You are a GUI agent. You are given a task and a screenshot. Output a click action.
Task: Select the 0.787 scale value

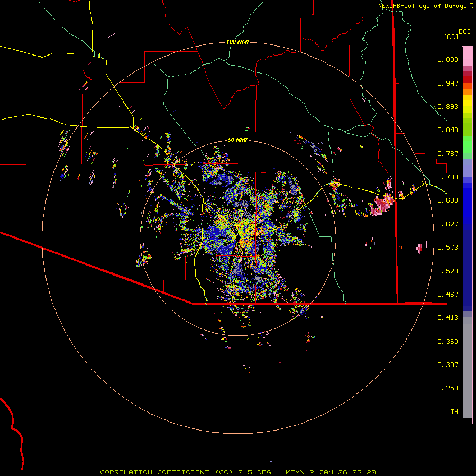448,153
